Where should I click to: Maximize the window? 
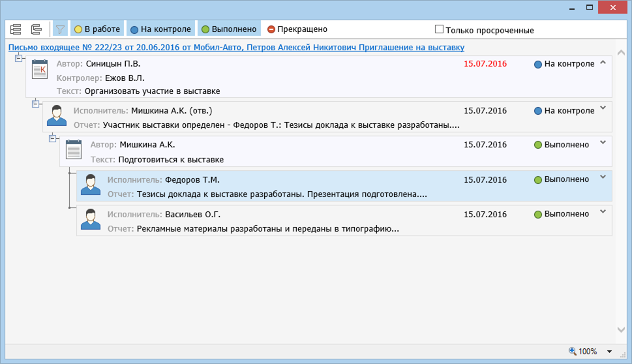[x=589, y=7]
